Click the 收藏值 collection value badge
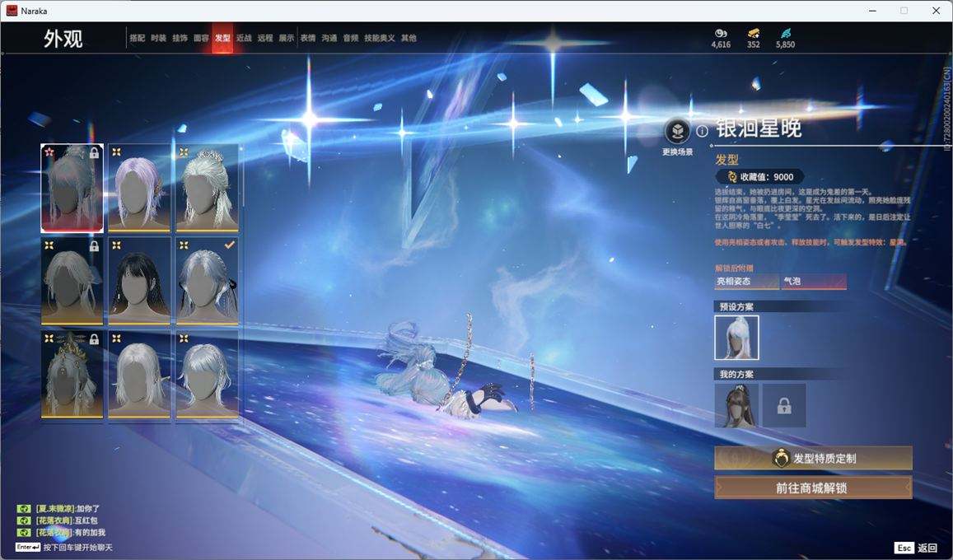953x560 pixels. click(x=759, y=177)
